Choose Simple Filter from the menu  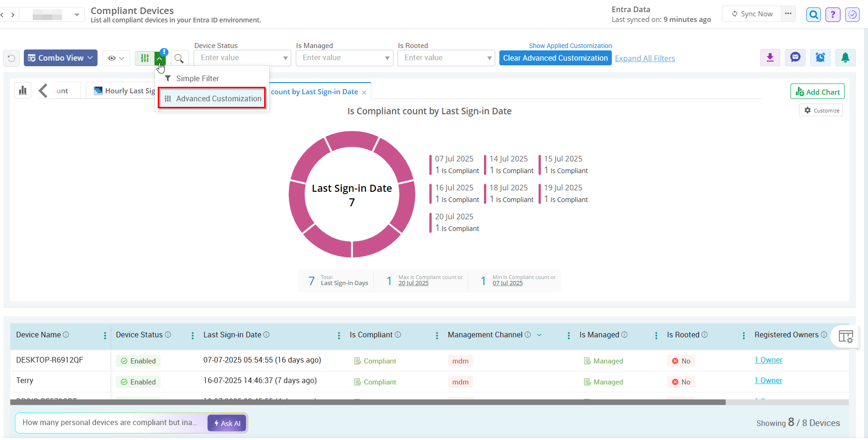pyautogui.click(x=197, y=78)
